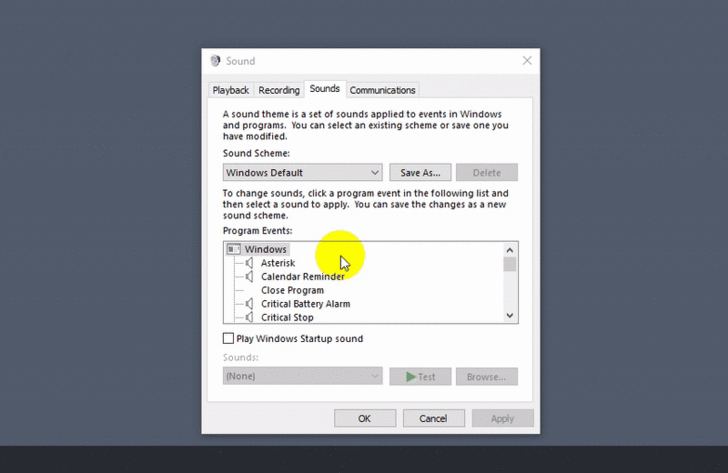728x473 pixels.
Task: Select the Asterisk program event
Action: pos(278,263)
